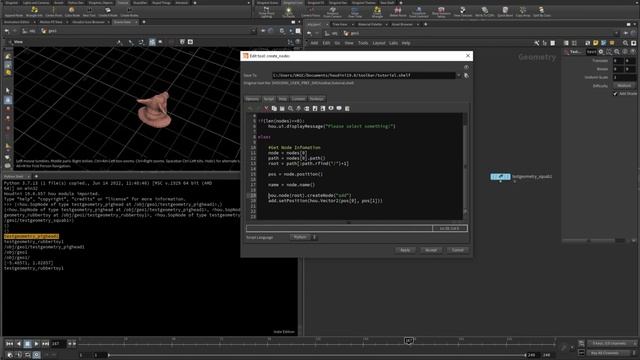
Task: Open the network path history dropdown
Action: (x=616, y=33)
